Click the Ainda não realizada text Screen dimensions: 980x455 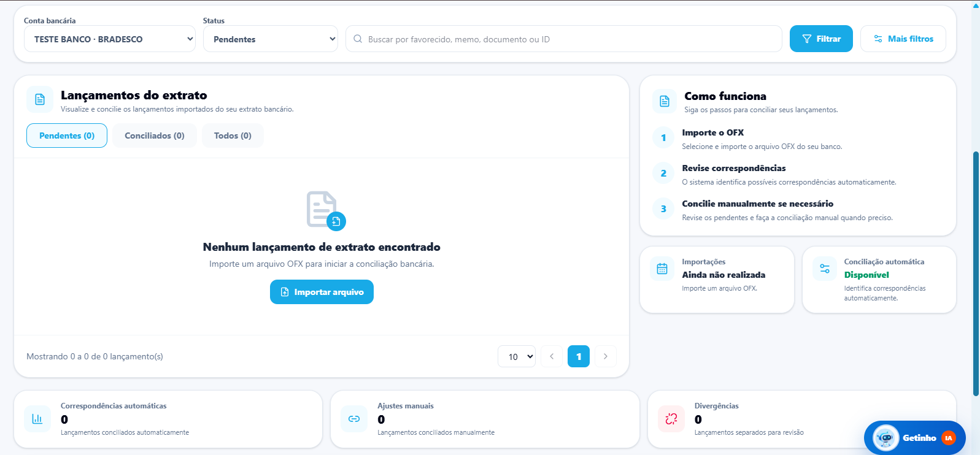723,275
